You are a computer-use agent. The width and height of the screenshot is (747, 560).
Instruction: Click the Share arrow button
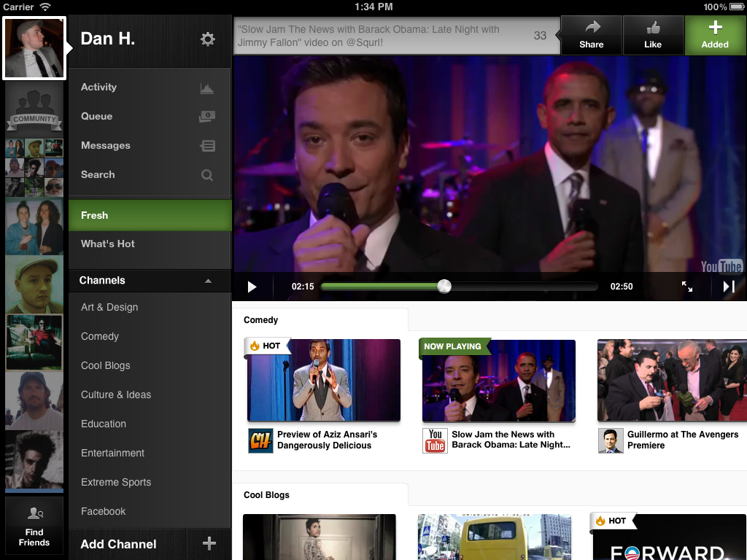point(591,35)
